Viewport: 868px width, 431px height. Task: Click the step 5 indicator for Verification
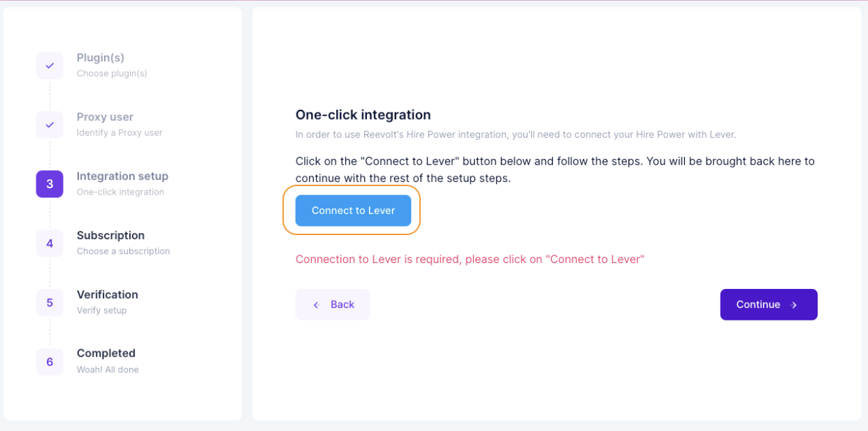(49, 302)
